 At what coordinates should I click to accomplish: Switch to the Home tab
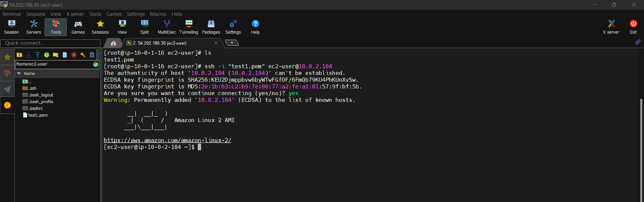[114, 43]
